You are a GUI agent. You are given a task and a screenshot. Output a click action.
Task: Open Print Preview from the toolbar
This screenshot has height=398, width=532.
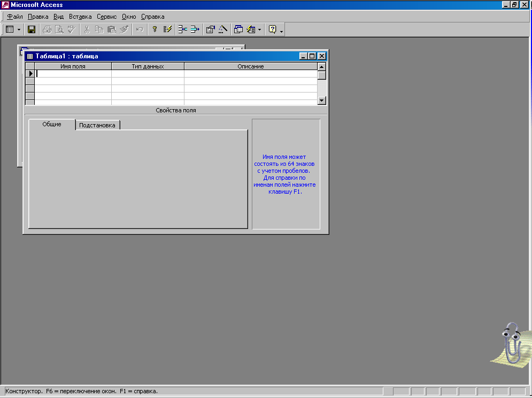(59, 29)
